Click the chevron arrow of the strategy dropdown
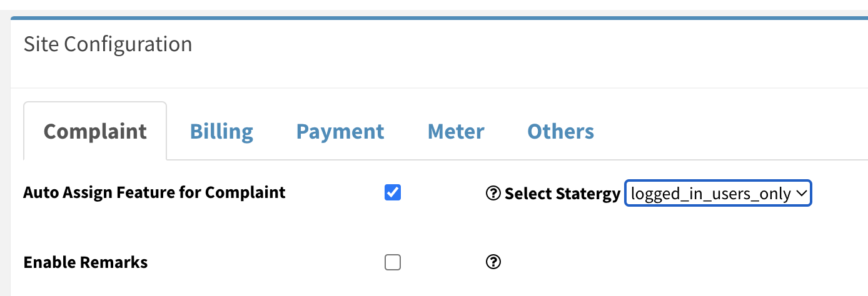 pyautogui.click(x=801, y=194)
